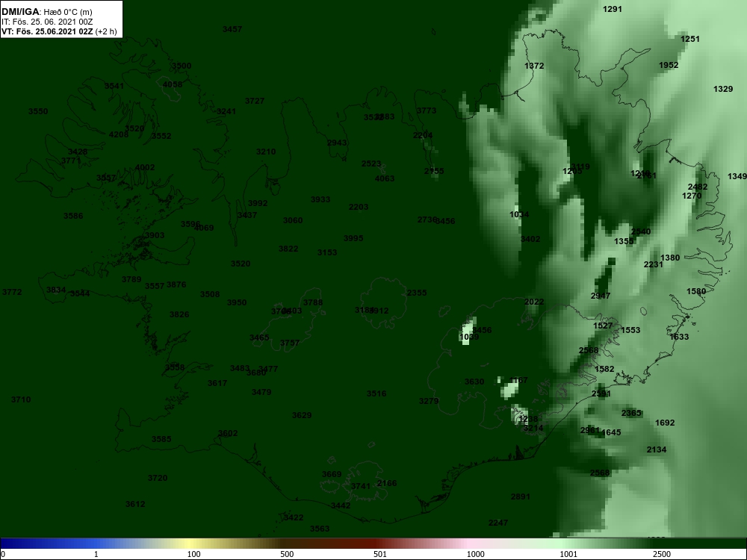Click the 4063 height value

pos(385,178)
